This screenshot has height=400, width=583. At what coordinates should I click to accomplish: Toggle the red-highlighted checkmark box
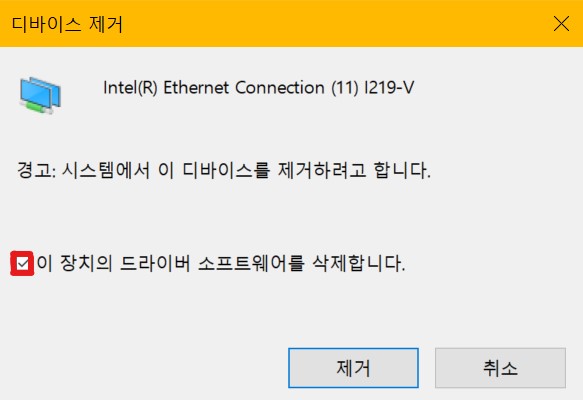22,264
